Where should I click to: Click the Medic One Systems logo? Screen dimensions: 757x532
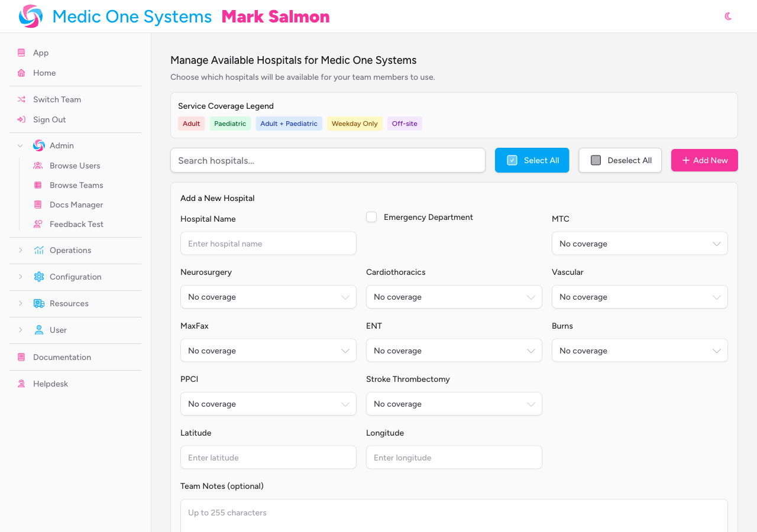pyautogui.click(x=29, y=16)
